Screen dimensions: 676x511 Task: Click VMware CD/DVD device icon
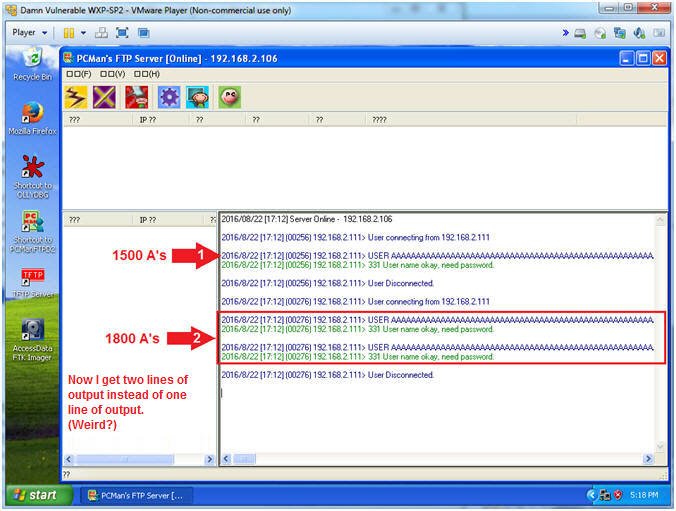pyautogui.click(x=600, y=33)
